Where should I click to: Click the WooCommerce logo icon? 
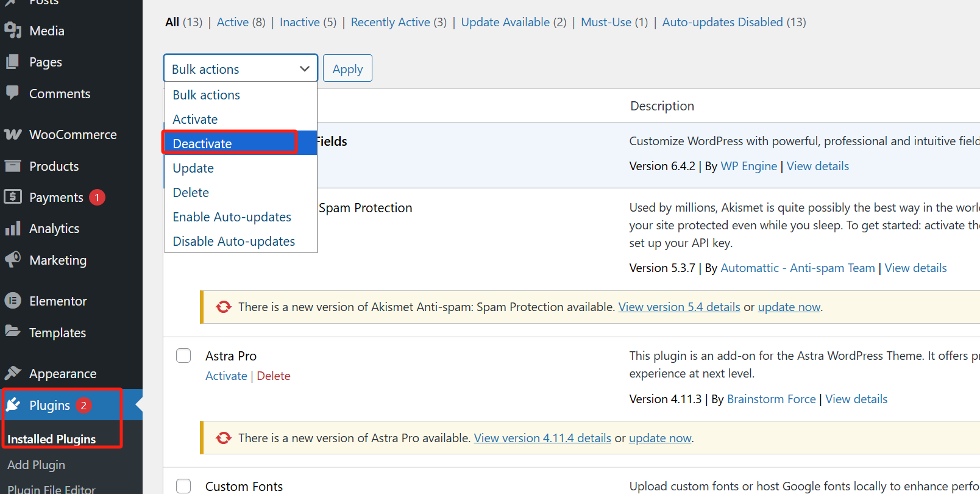point(13,134)
